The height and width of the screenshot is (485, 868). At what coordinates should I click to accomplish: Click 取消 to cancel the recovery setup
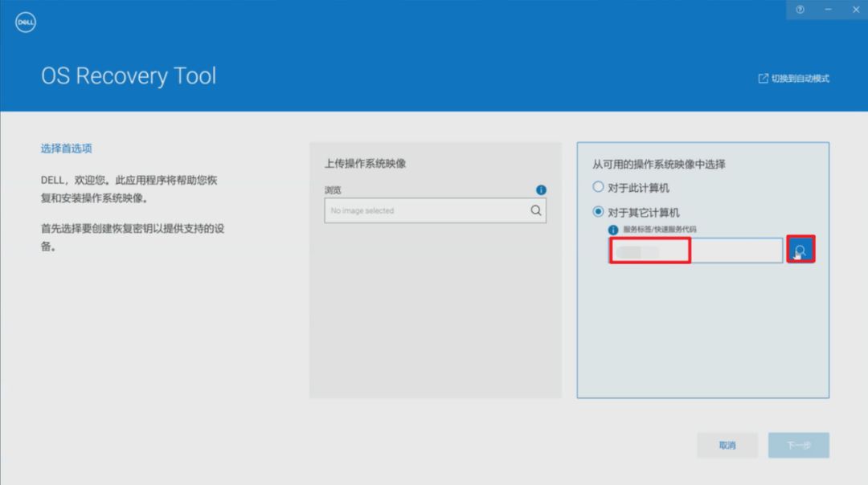(x=727, y=445)
